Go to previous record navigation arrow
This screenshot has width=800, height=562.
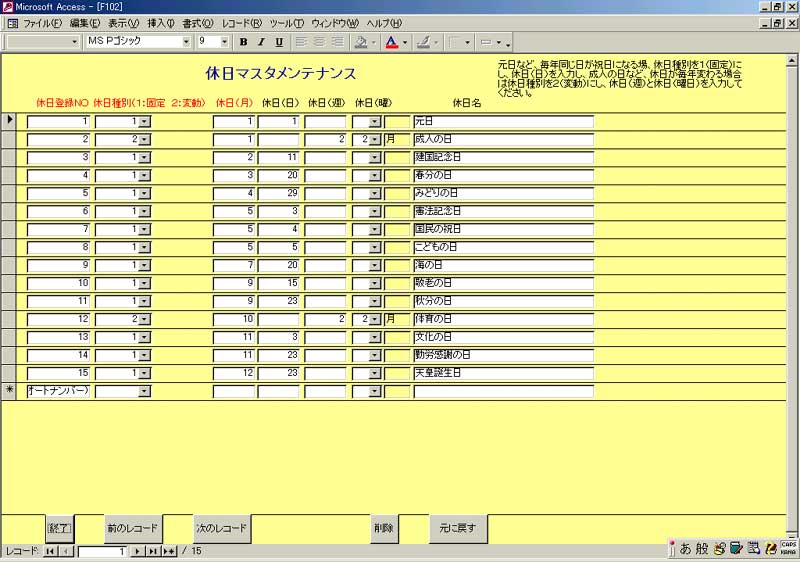[x=66, y=551]
